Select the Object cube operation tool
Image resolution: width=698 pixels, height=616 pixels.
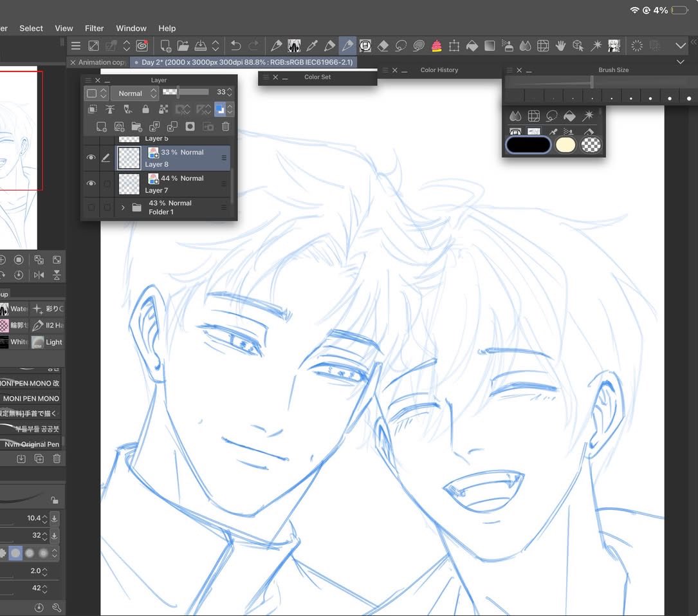[x=578, y=46]
